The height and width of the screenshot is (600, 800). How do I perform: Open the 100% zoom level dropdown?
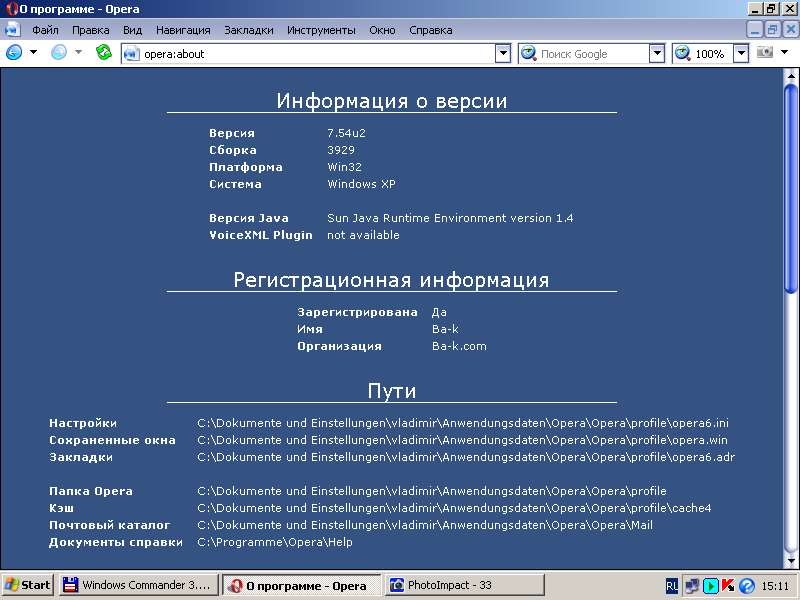741,53
